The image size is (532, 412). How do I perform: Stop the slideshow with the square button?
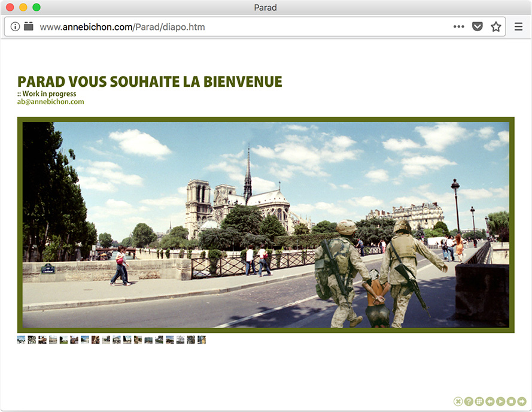point(511,401)
